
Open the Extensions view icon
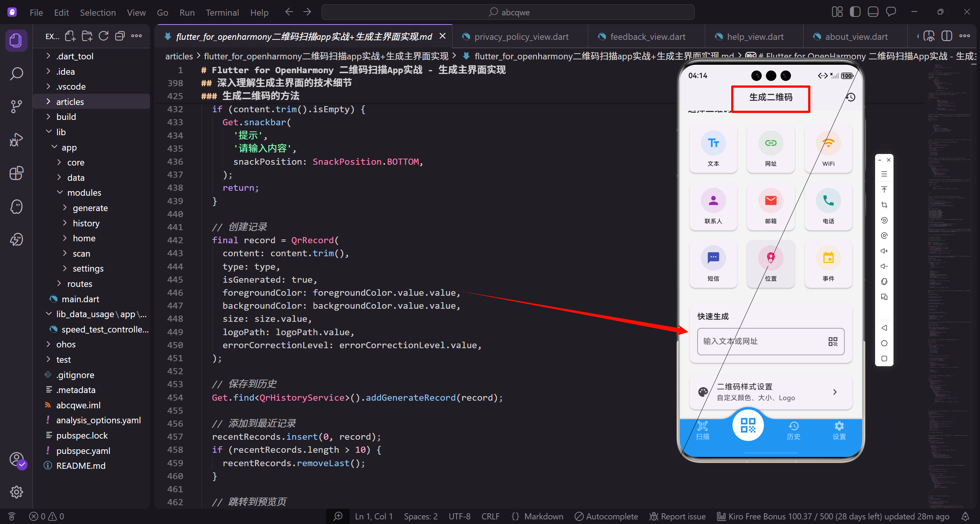click(16, 173)
